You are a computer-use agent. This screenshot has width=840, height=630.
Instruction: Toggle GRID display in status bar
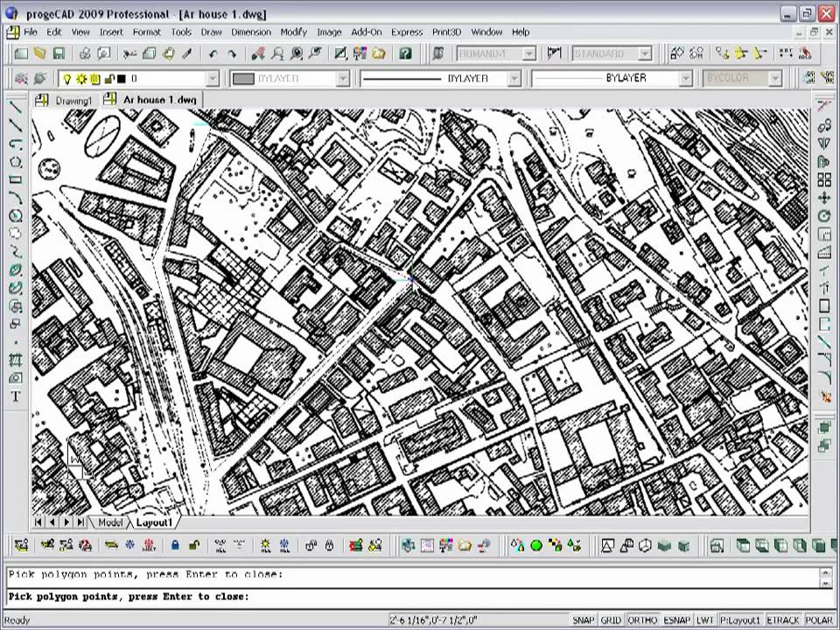tap(611, 619)
